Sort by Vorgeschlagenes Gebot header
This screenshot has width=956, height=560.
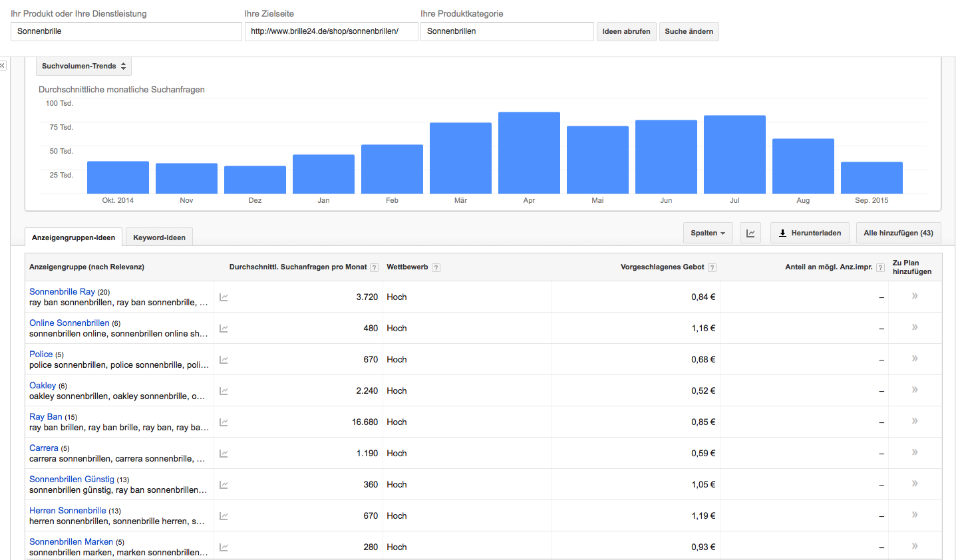[x=662, y=267]
